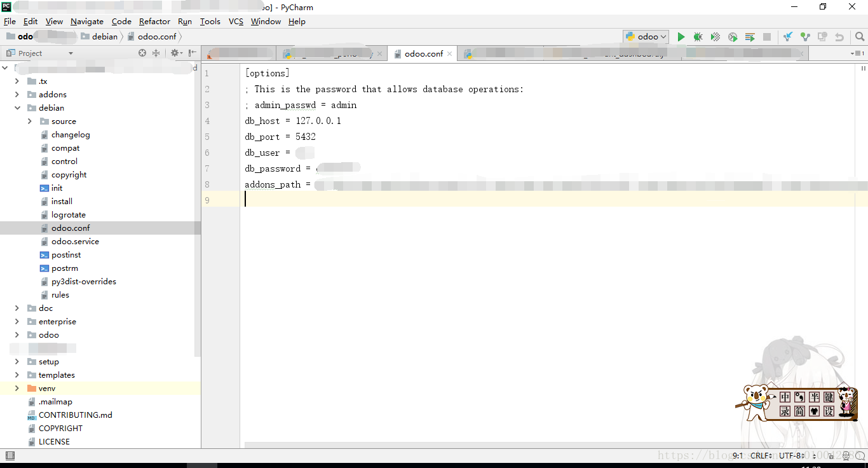
Task: Select the changelog file
Action: 71,135
